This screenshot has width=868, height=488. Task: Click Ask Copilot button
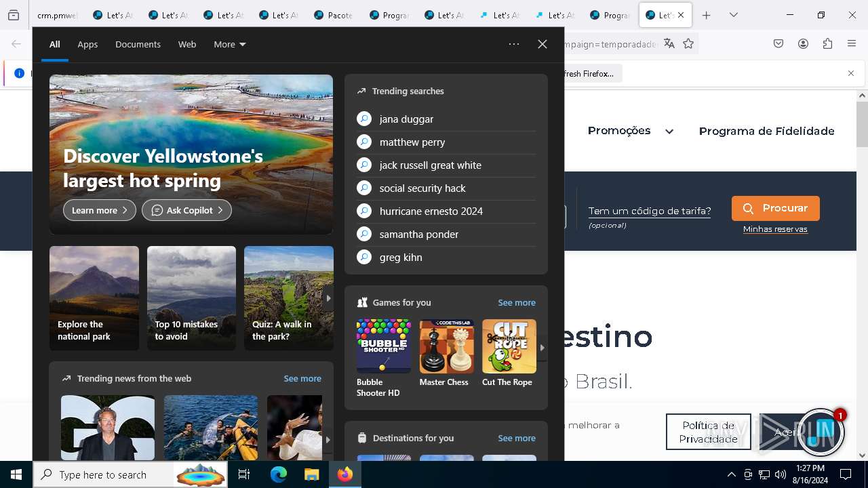[x=186, y=210]
